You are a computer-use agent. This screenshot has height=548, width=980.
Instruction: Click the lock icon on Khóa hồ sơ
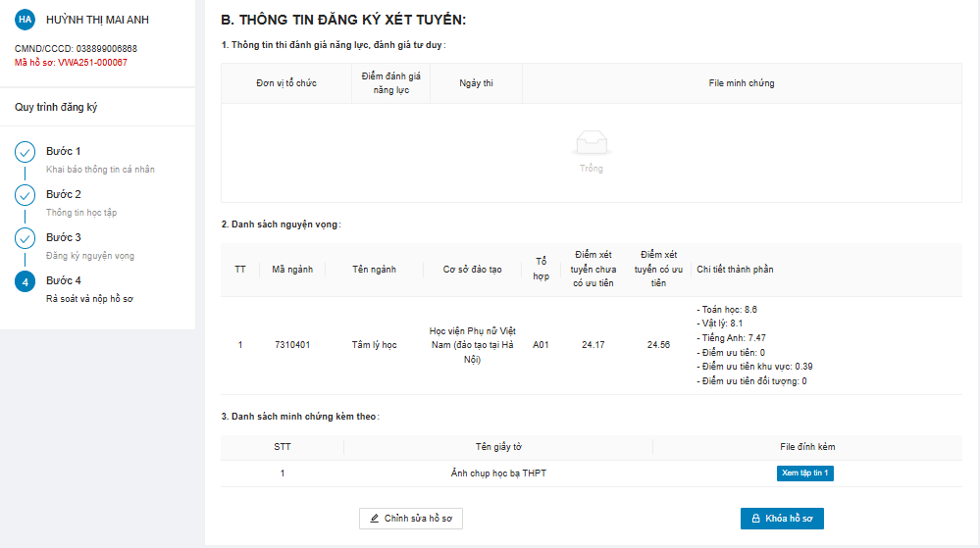click(755, 519)
